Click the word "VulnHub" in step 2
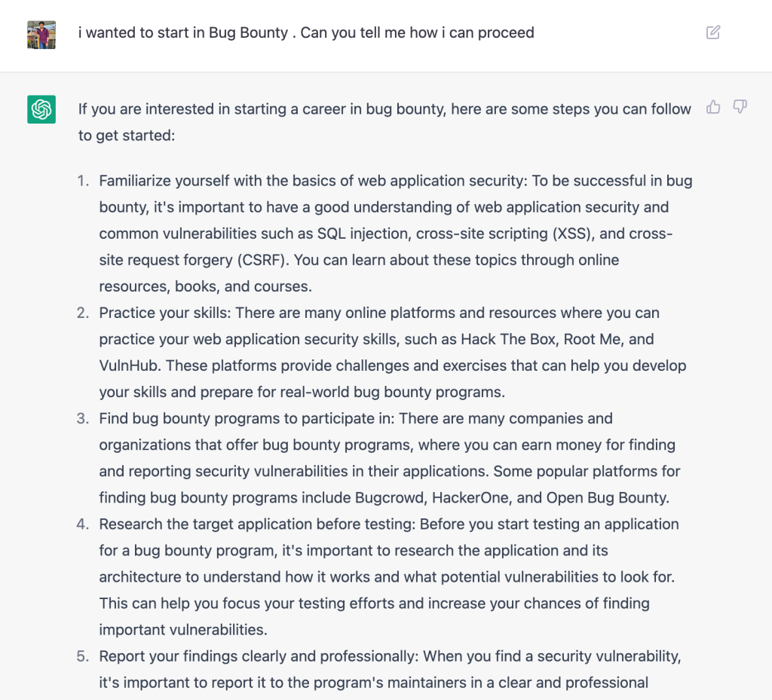Viewport: 772px width, 700px height. pyautogui.click(x=130, y=365)
